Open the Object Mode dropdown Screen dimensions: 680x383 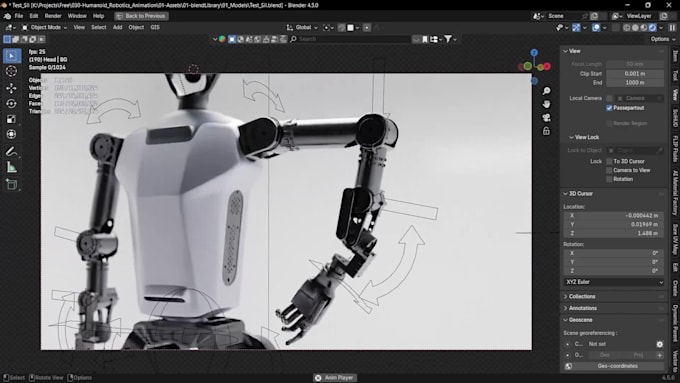(44, 27)
